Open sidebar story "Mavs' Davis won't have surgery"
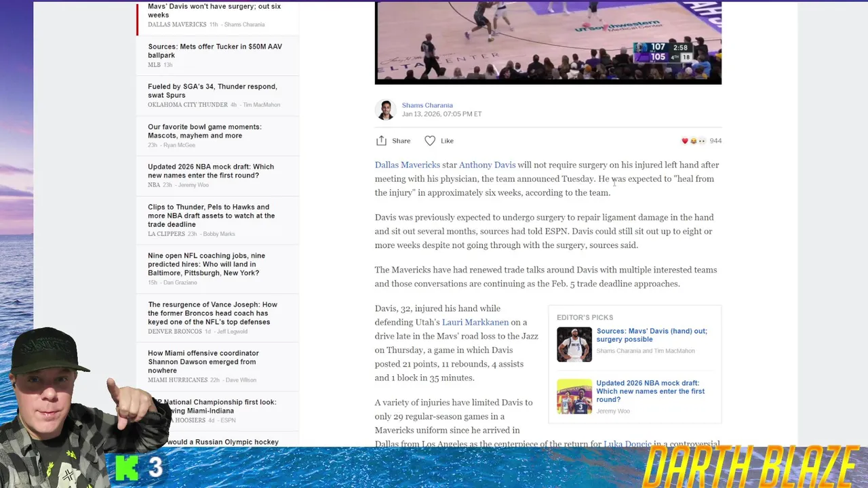 click(x=214, y=11)
